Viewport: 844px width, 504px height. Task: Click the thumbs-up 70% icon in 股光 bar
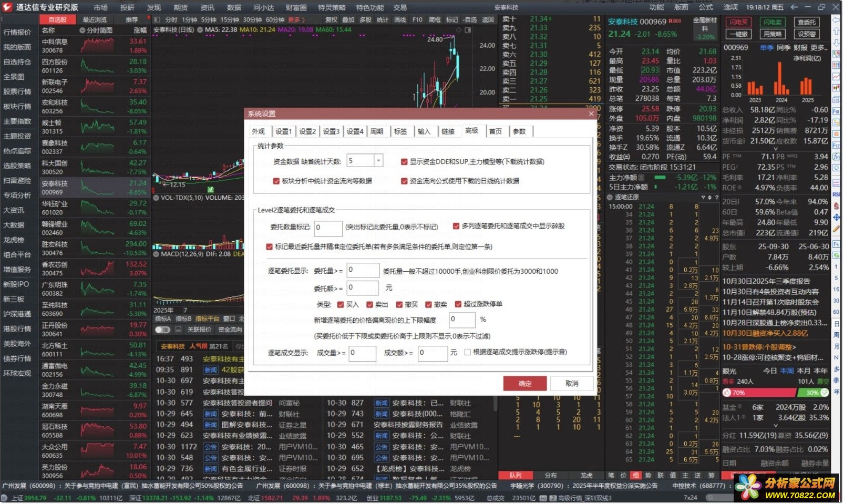[x=727, y=393]
